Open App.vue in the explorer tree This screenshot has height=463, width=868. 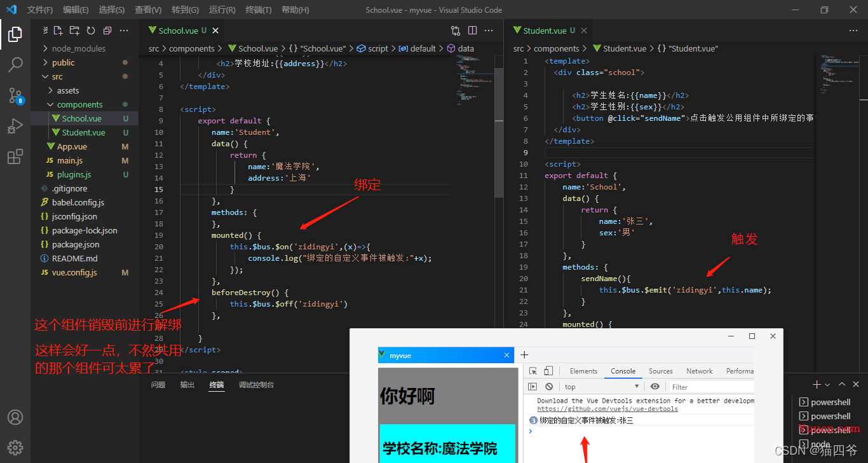point(72,146)
